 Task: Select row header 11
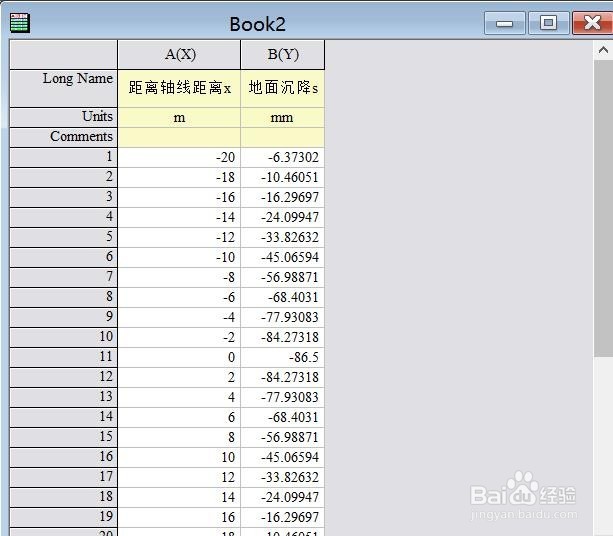(x=64, y=357)
